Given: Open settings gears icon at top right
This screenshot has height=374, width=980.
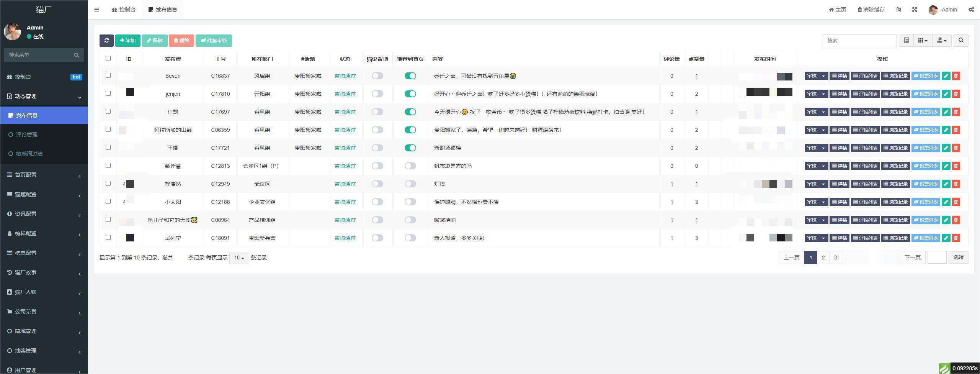Looking at the screenshot, I should click(971, 10).
